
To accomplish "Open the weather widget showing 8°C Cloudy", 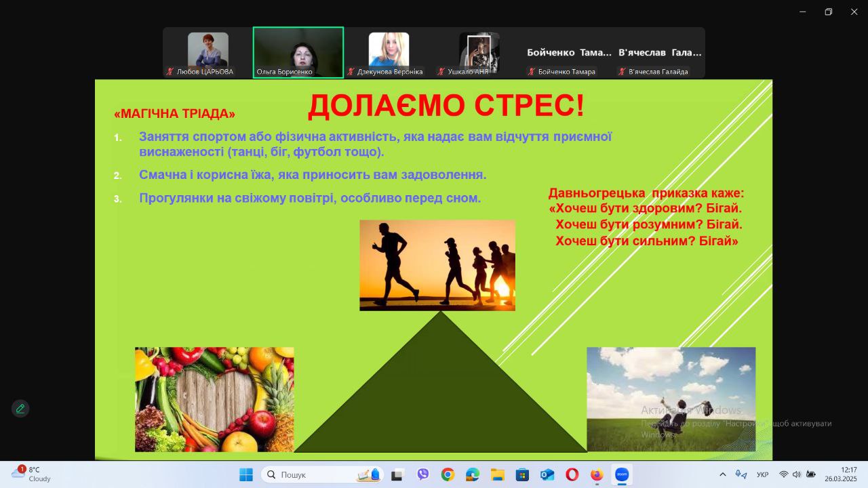I will (x=31, y=474).
